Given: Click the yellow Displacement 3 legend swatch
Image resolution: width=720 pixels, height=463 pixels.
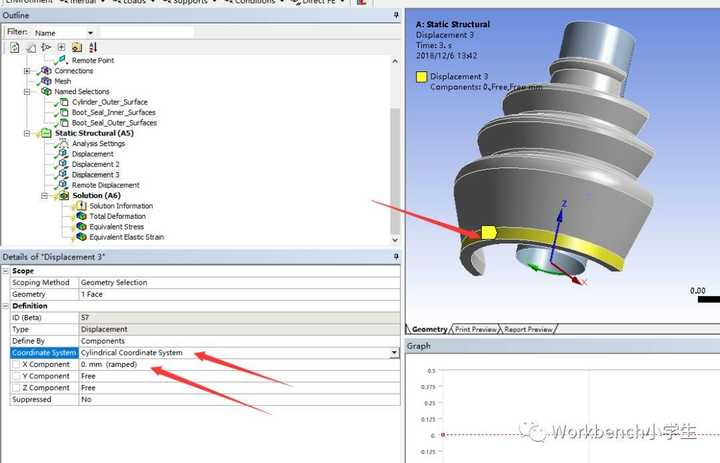Looking at the screenshot, I should pyautogui.click(x=422, y=77).
